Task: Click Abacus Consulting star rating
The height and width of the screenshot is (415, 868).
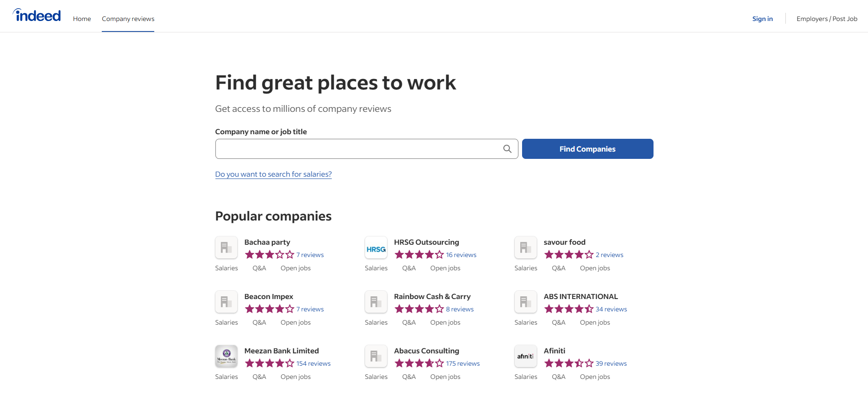Action: (x=419, y=363)
